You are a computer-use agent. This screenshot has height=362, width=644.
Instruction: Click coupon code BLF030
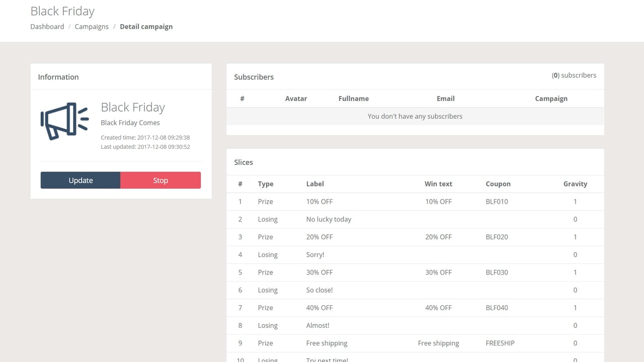pos(497,273)
